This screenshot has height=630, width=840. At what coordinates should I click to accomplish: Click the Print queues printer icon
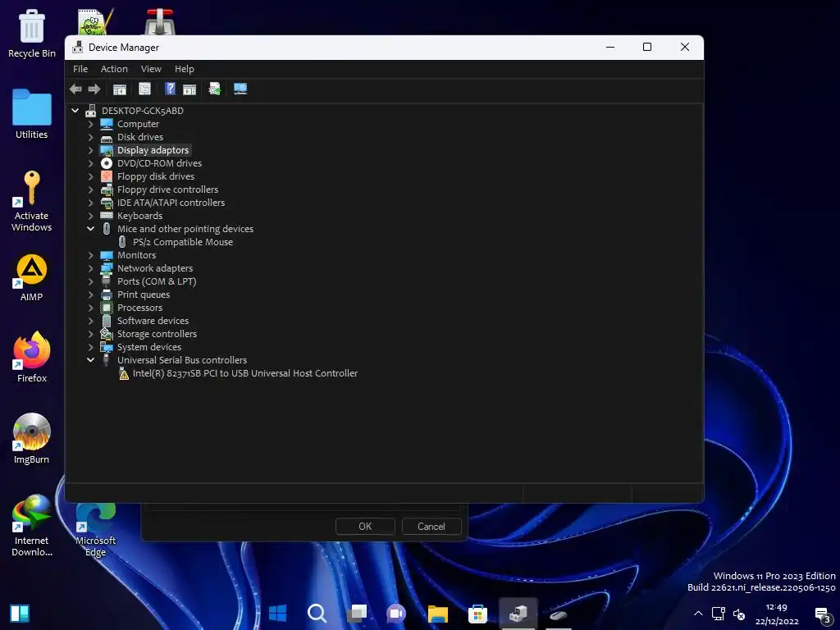pyautogui.click(x=107, y=294)
